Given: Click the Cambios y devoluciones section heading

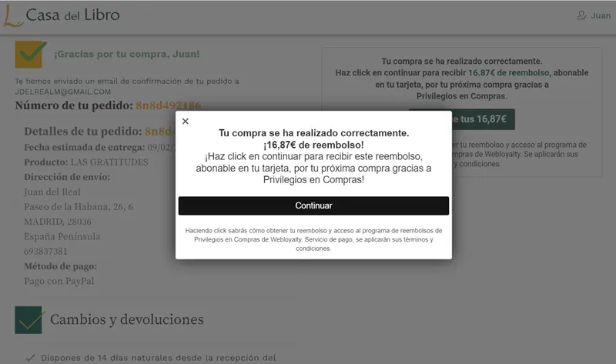Looking at the screenshot, I should click(x=126, y=319).
